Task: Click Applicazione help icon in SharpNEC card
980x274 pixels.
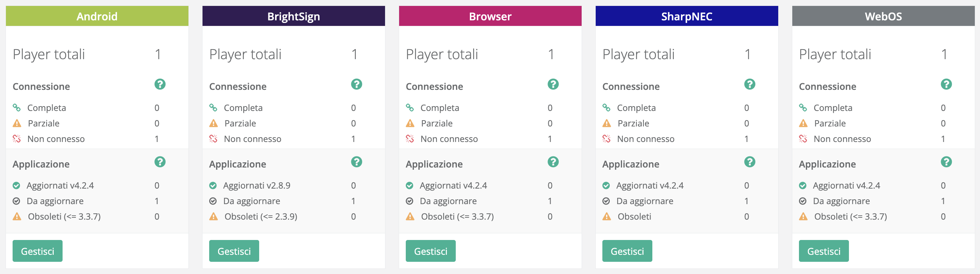Action: (x=749, y=162)
